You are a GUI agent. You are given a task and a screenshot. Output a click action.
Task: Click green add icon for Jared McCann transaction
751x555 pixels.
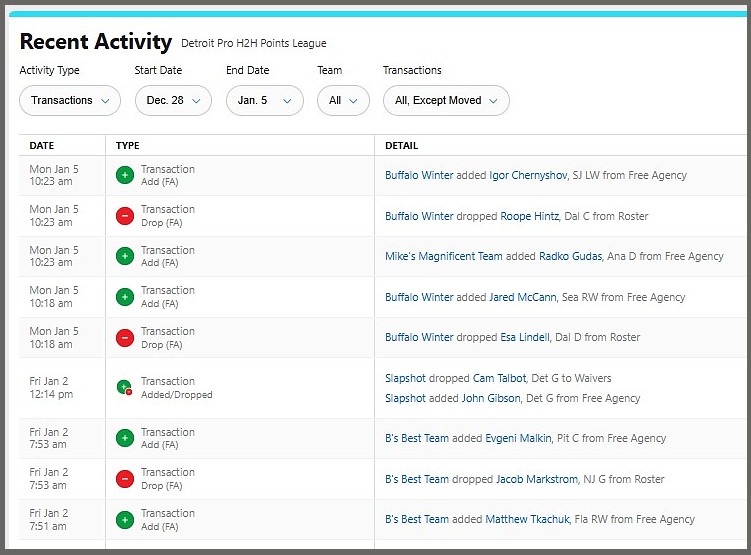point(125,297)
